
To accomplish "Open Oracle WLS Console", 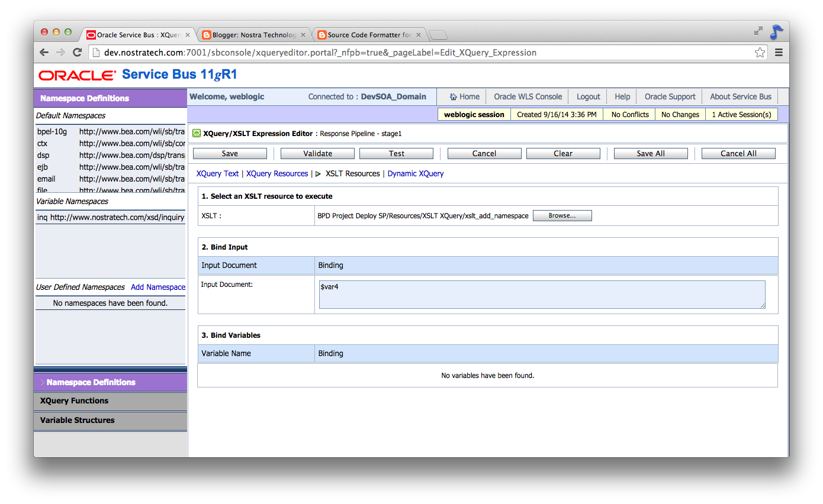I will [x=528, y=97].
